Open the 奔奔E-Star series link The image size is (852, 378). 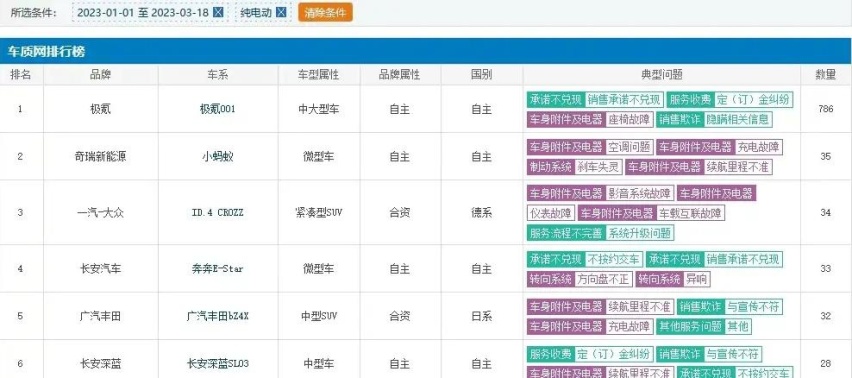coord(218,269)
